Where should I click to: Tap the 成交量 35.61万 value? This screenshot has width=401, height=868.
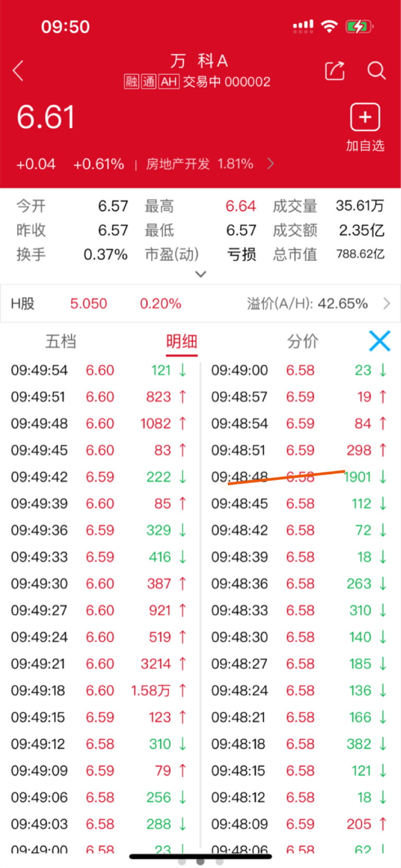click(x=360, y=206)
